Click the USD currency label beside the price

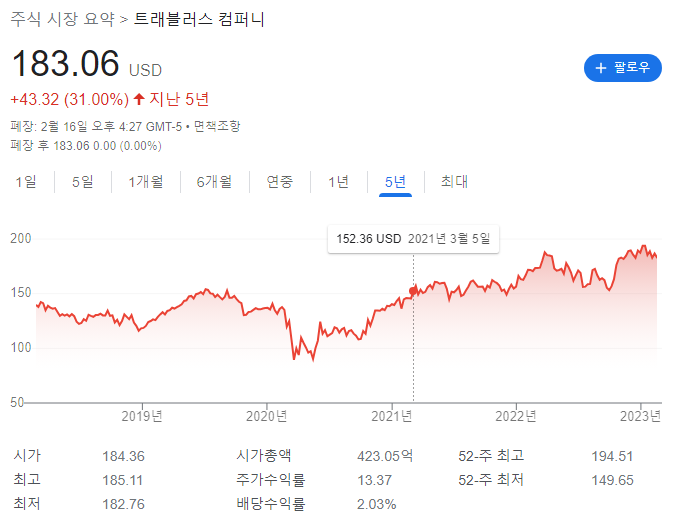point(146,70)
